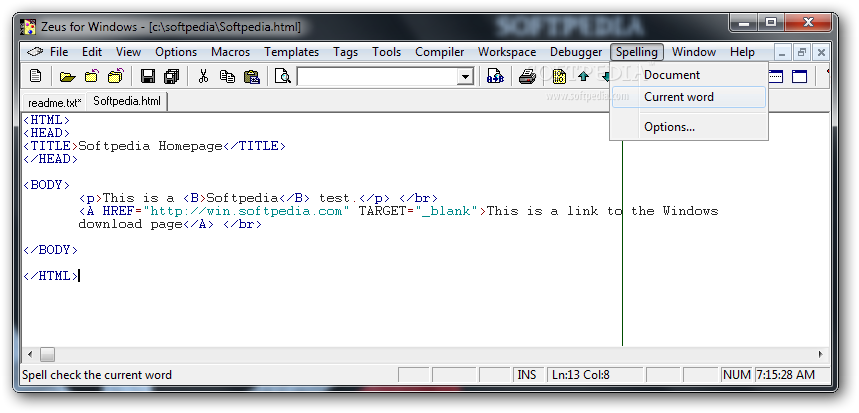
Task: Select the Softpedia.html tab
Action: [127, 101]
